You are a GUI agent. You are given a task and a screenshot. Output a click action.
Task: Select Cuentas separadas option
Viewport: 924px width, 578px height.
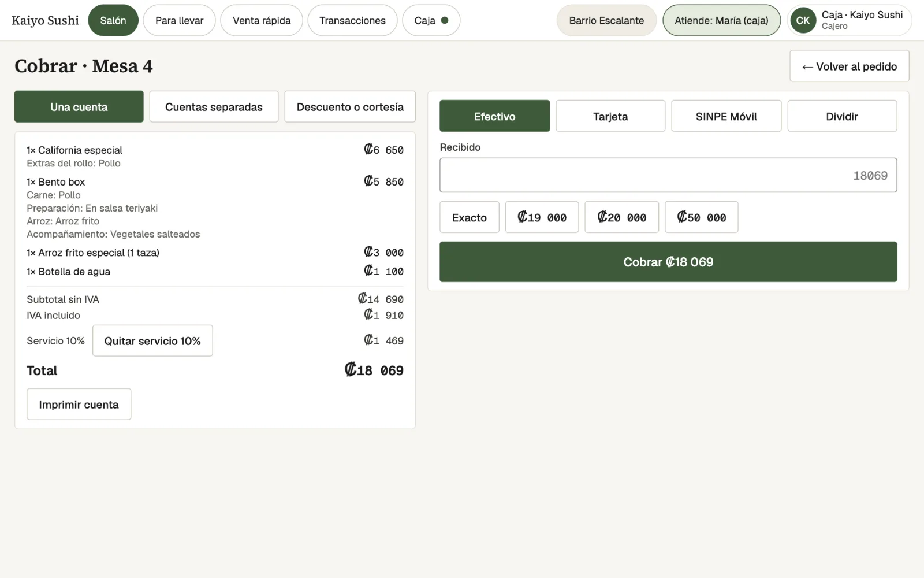[x=214, y=106]
